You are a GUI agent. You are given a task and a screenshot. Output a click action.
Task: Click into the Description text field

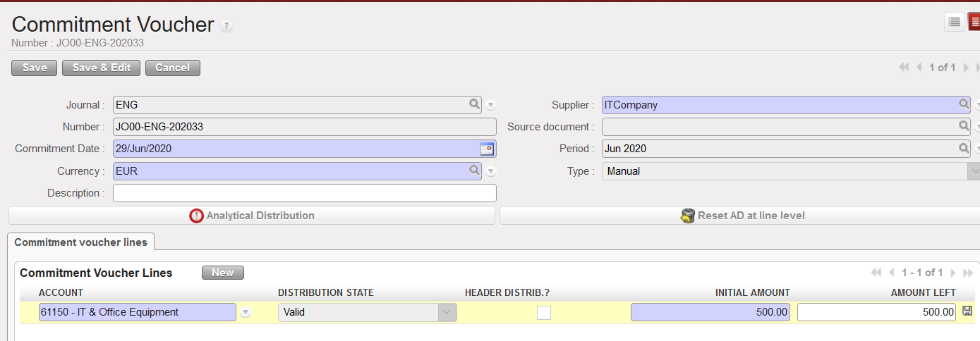(x=304, y=193)
